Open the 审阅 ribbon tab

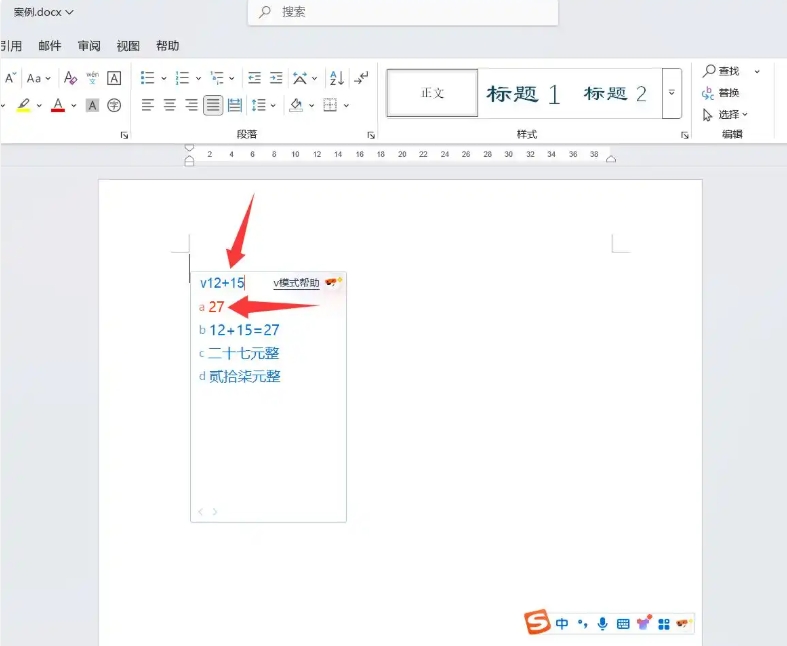pyautogui.click(x=89, y=46)
